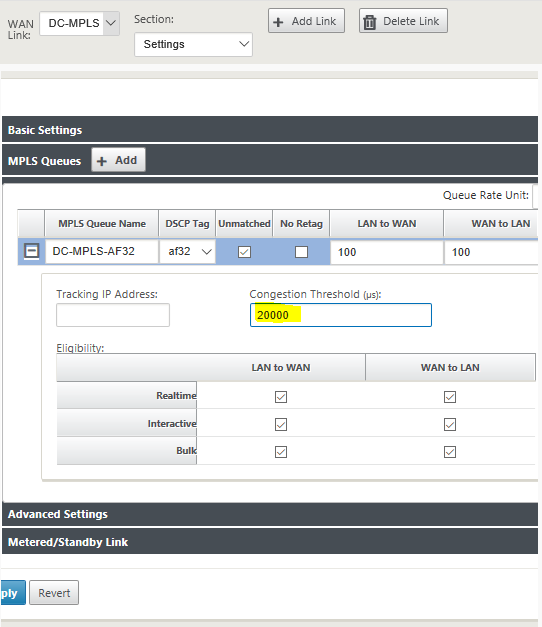Toggle Interactive WAN to LAN eligibility
542x627 pixels.
450,424
